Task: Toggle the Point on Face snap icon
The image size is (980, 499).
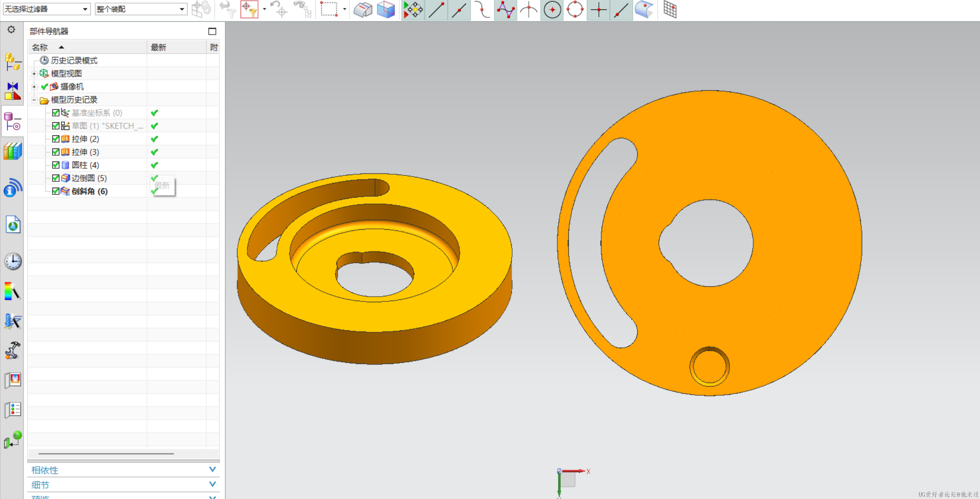Action: tap(644, 10)
